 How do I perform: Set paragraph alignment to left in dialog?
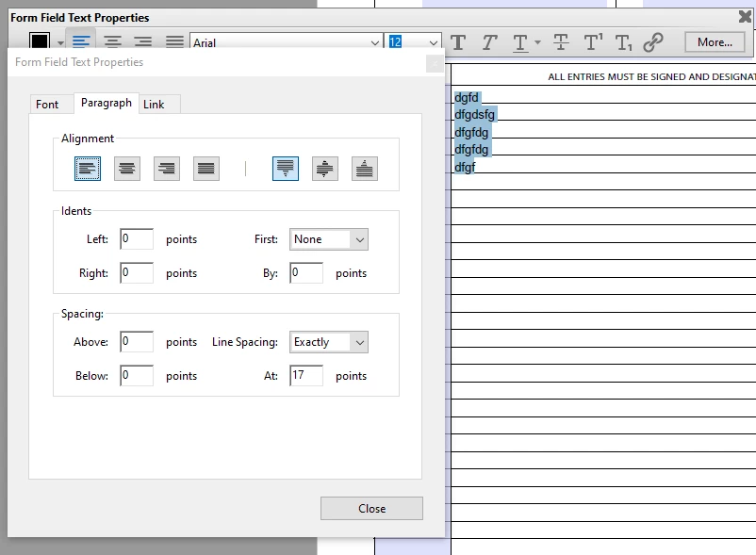pos(88,169)
